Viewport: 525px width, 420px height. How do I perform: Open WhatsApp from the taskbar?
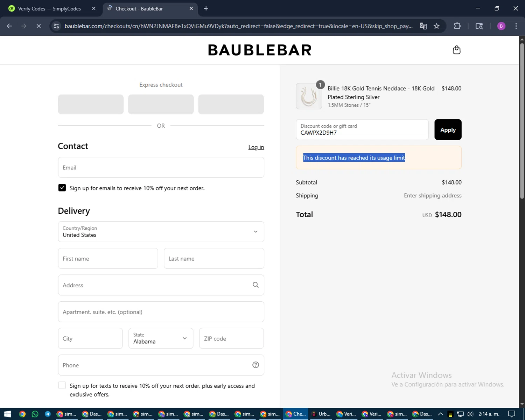(35, 414)
